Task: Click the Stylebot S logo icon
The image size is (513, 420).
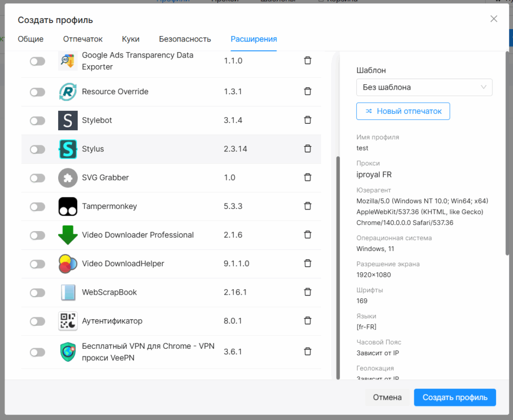Action: click(68, 120)
